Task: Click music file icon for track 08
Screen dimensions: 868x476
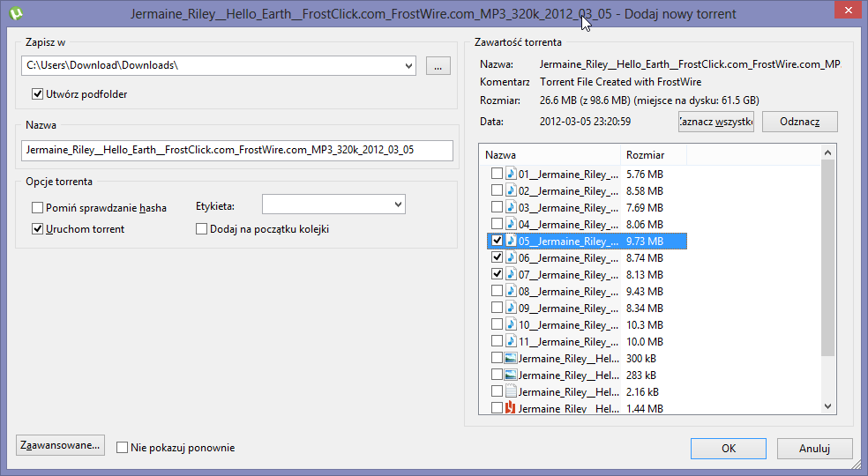Action: point(511,291)
